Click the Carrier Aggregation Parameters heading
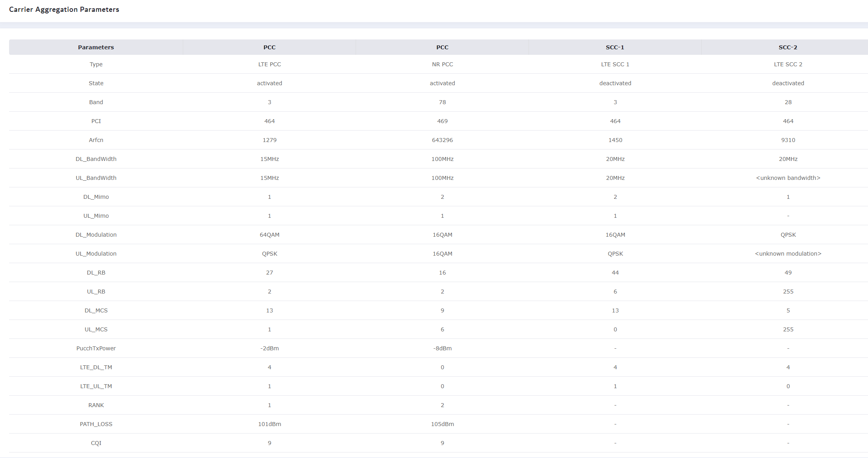This screenshot has height=458, width=868. pos(64,9)
